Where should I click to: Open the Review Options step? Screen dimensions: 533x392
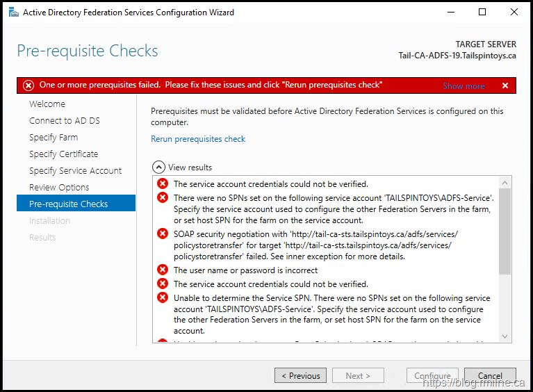tap(59, 188)
